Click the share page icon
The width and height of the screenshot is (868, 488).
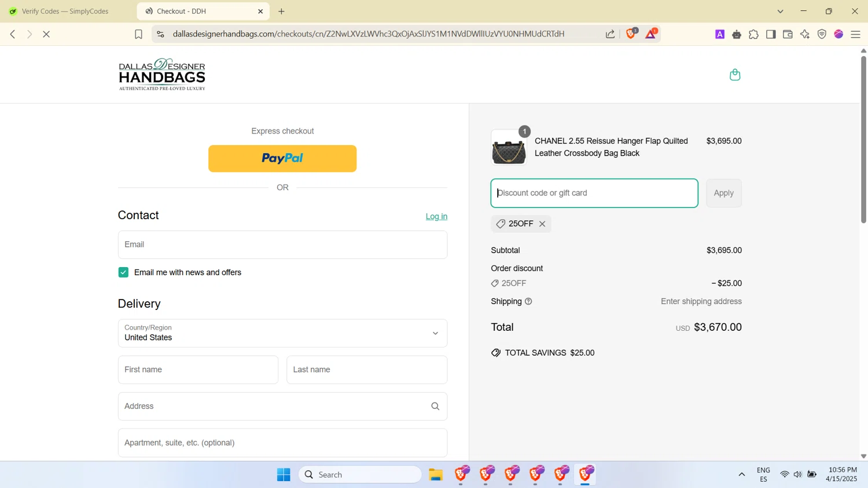pyautogui.click(x=610, y=34)
